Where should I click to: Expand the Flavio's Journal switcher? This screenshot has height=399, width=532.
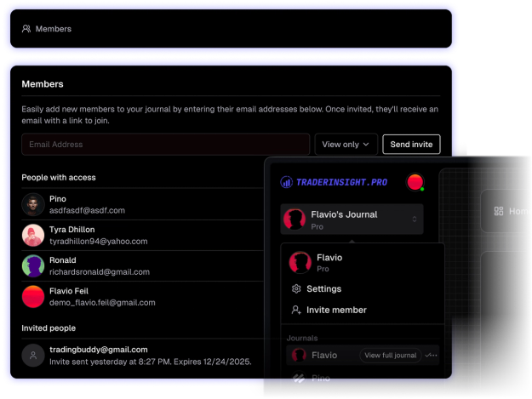click(x=352, y=219)
